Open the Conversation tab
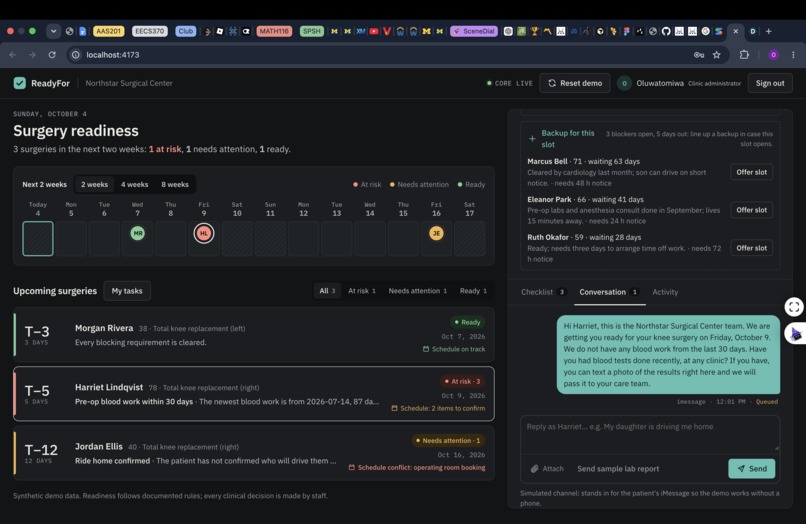The width and height of the screenshot is (806, 524). 609,292
